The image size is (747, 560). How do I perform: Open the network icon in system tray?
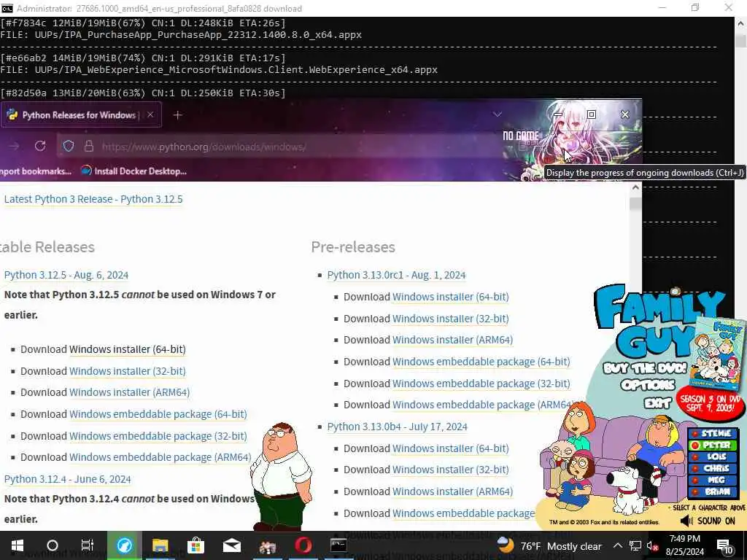(635, 545)
